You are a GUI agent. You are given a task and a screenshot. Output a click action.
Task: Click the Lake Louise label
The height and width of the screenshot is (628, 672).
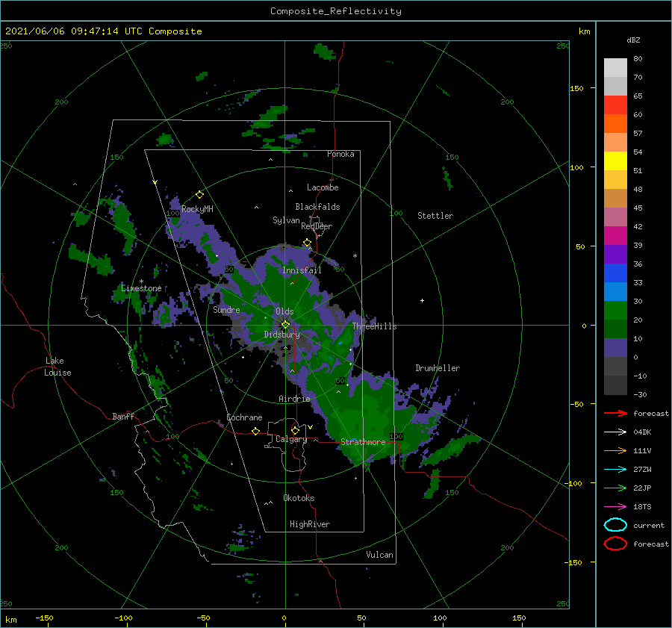(x=57, y=367)
